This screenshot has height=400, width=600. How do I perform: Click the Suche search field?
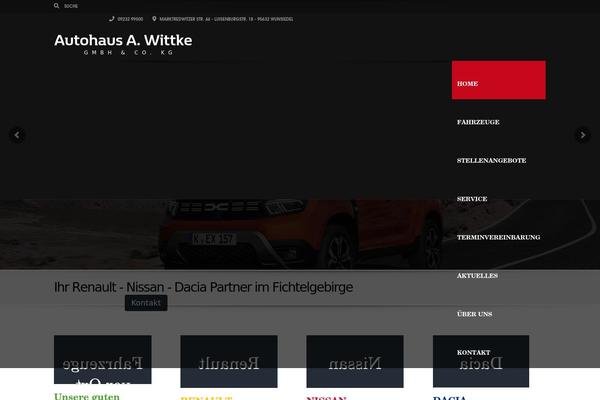click(x=71, y=6)
